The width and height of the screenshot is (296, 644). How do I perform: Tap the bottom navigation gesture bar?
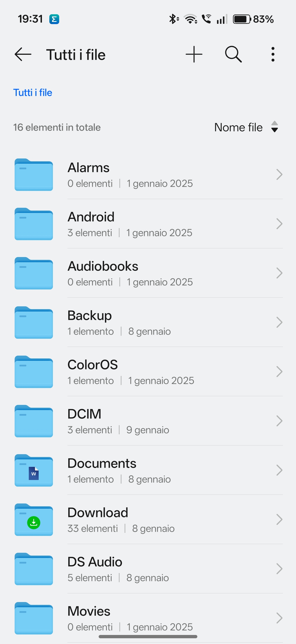point(148,637)
